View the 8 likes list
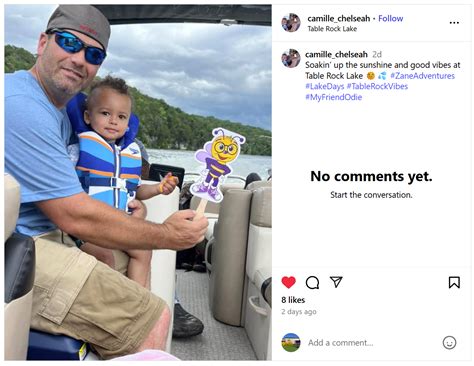Image resolution: width=474 pixels, height=366 pixels. [293, 300]
